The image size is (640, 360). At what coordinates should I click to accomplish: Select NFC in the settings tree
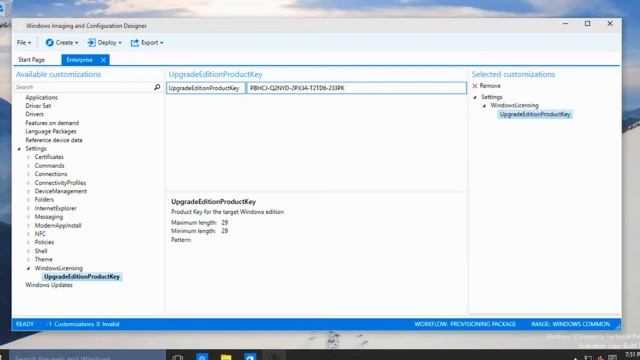40,234
